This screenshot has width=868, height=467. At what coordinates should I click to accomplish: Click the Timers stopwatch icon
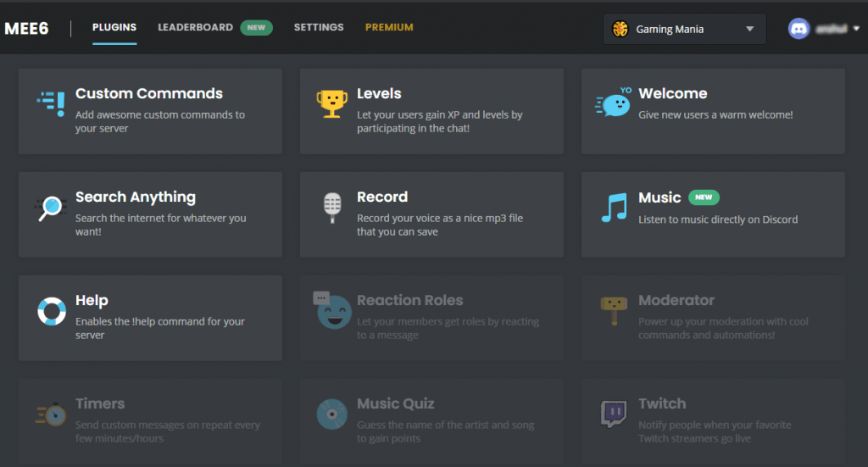click(x=51, y=414)
